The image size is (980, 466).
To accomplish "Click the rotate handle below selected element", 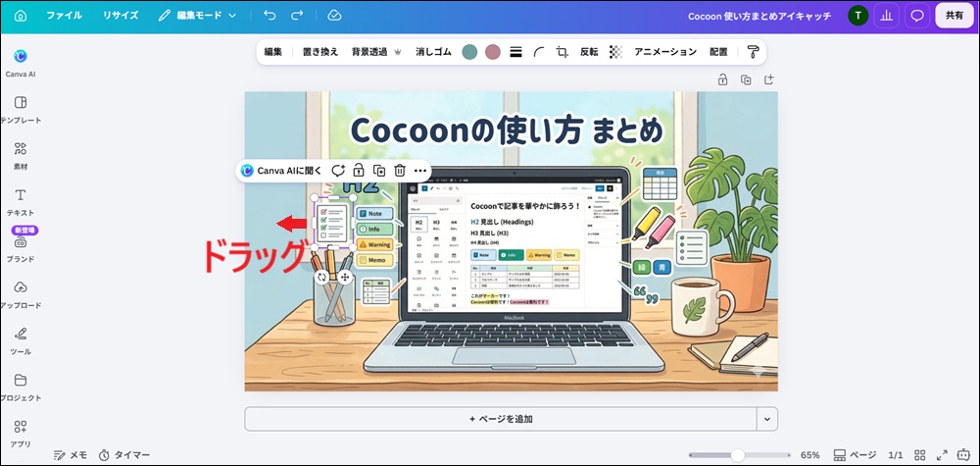I will click(x=321, y=277).
